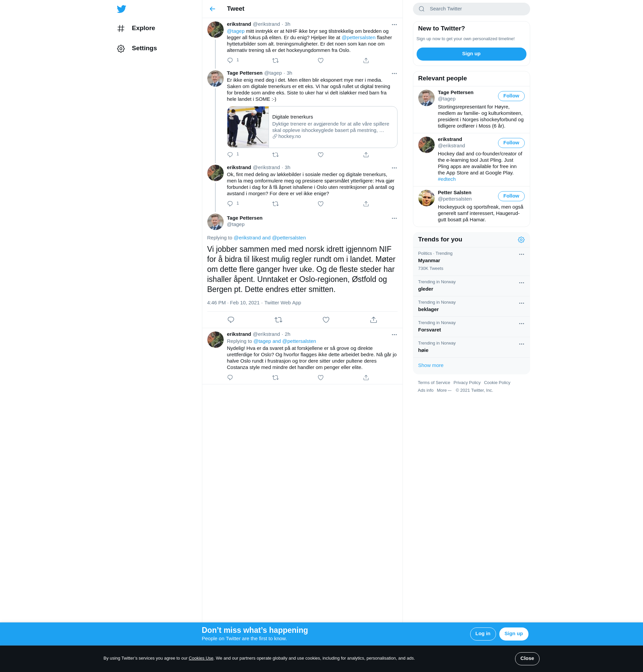This screenshot has height=672, width=643.
Task: Open more options on Tage Pettersen's 3h tweet
Action: click(394, 73)
